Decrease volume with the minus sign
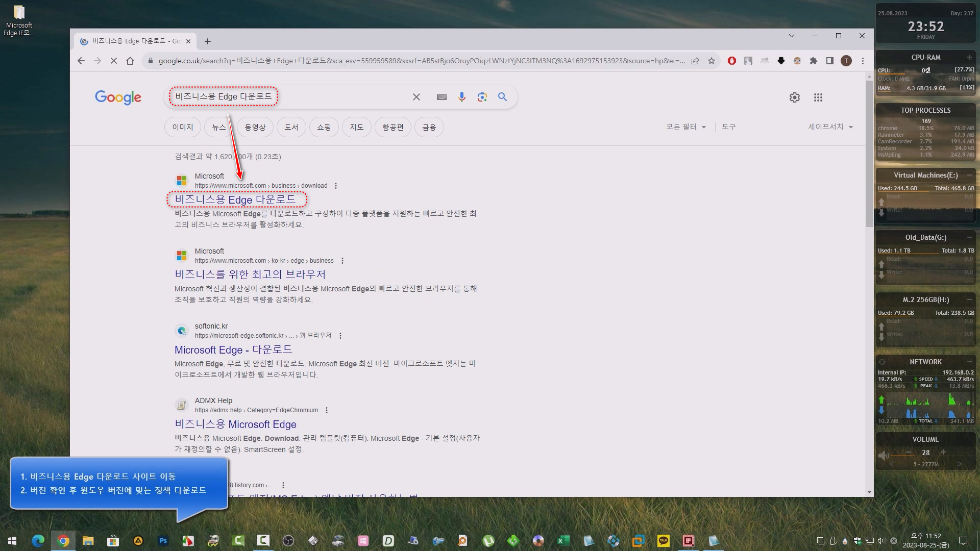 (x=909, y=453)
